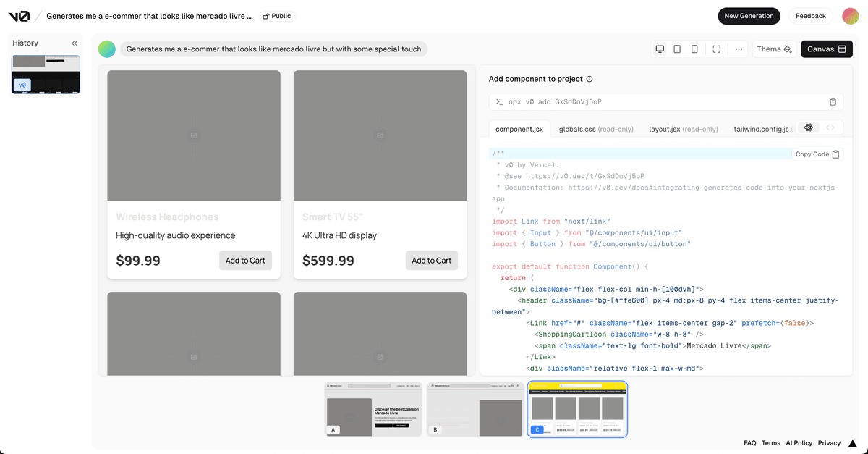Click the Vercel triangle logo in footer
The height and width of the screenshot is (454, 868).
(x=853, y=443)
